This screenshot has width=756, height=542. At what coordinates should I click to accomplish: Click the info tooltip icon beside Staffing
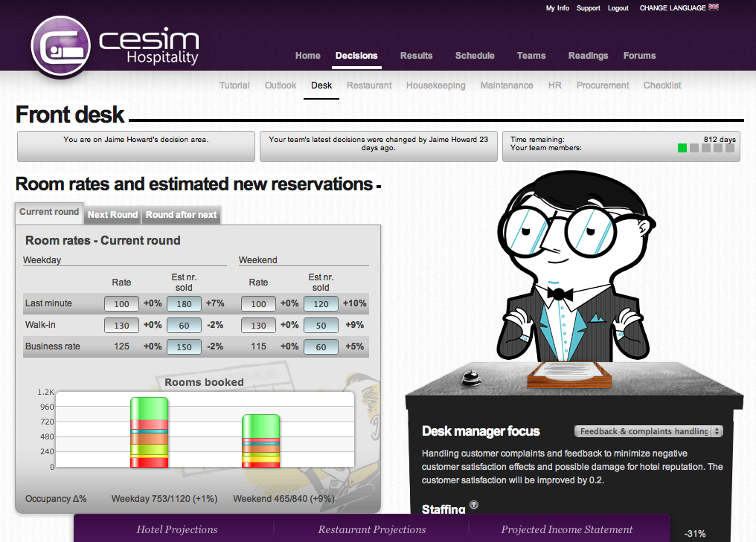474,505
